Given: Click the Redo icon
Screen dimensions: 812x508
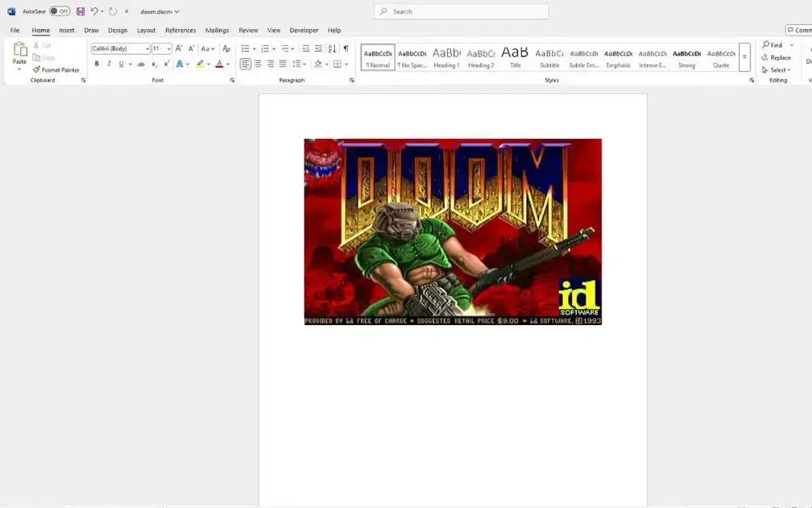Looking at the screenshot, I should tap(113, 11).
